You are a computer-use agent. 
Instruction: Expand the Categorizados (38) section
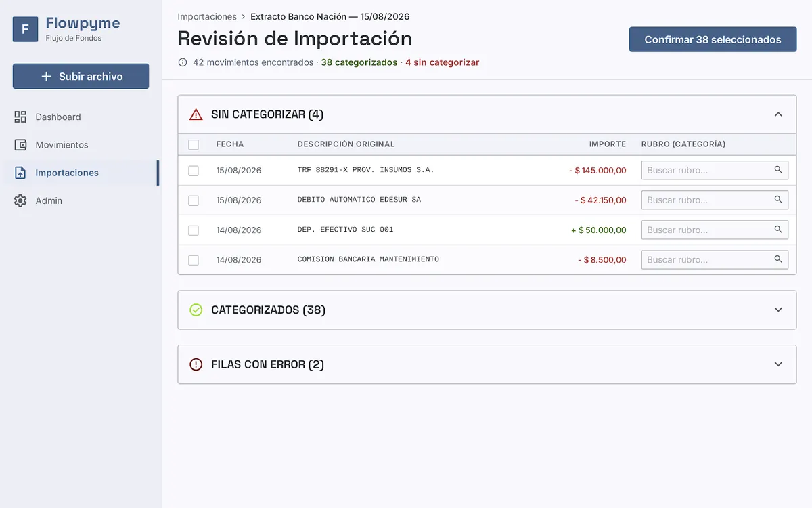(x=487, y=310)
